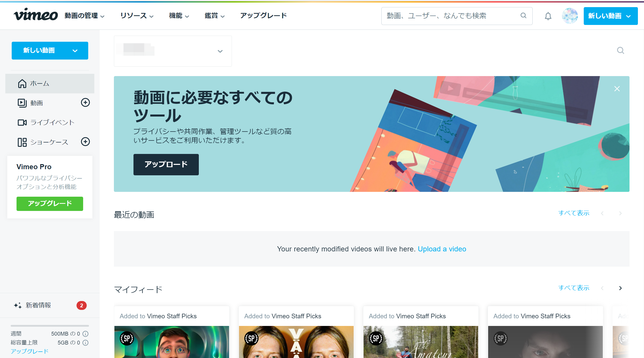Open the header 新しい動画 dropdown
Viewport: 644px width, 358px height.
click(x=611, y=16)
